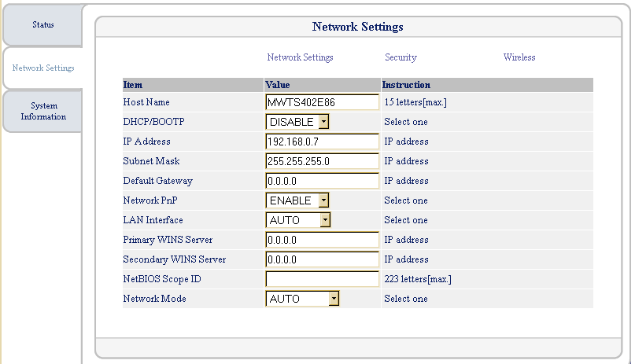Click the Primary WINS Server field

pos(323,240)
